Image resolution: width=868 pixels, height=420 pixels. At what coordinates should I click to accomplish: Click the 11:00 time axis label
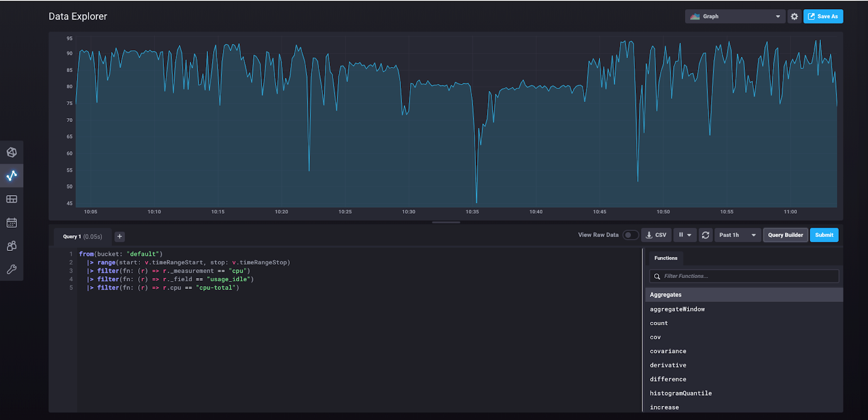(790, 212)
